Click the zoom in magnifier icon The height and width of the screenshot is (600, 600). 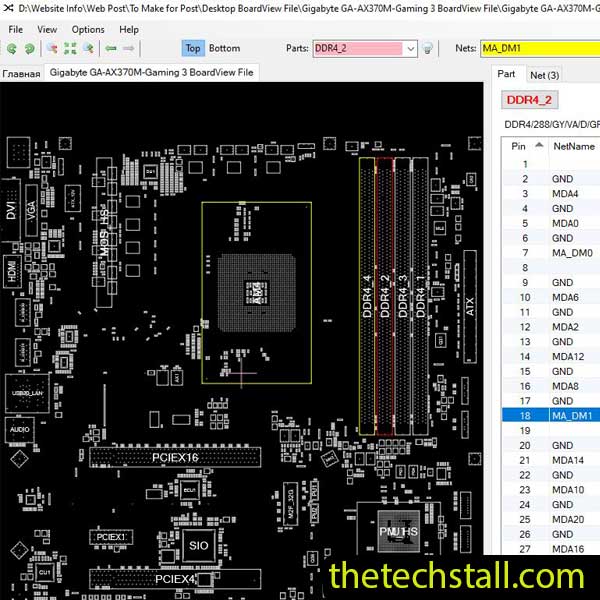pyautogui.click(x=88, y=48)
